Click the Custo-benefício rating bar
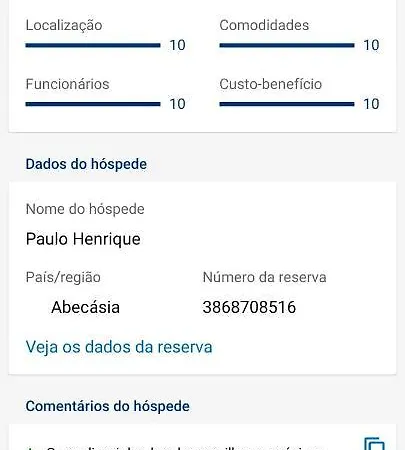The width and height of the screenshot is (405, 450). point(287,104)
